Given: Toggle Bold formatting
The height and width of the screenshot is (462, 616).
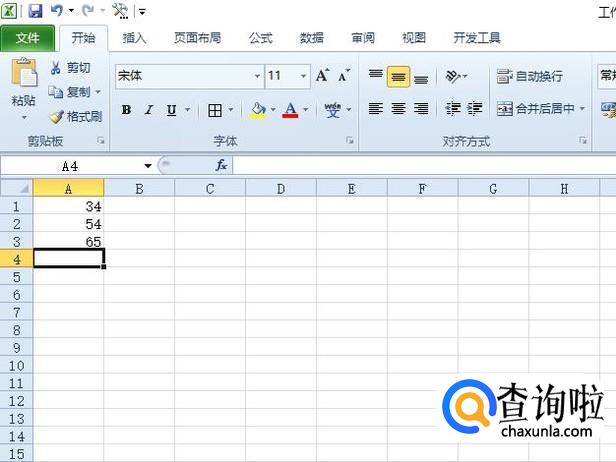Looking at the screenshot, I should tap(126, 110).
